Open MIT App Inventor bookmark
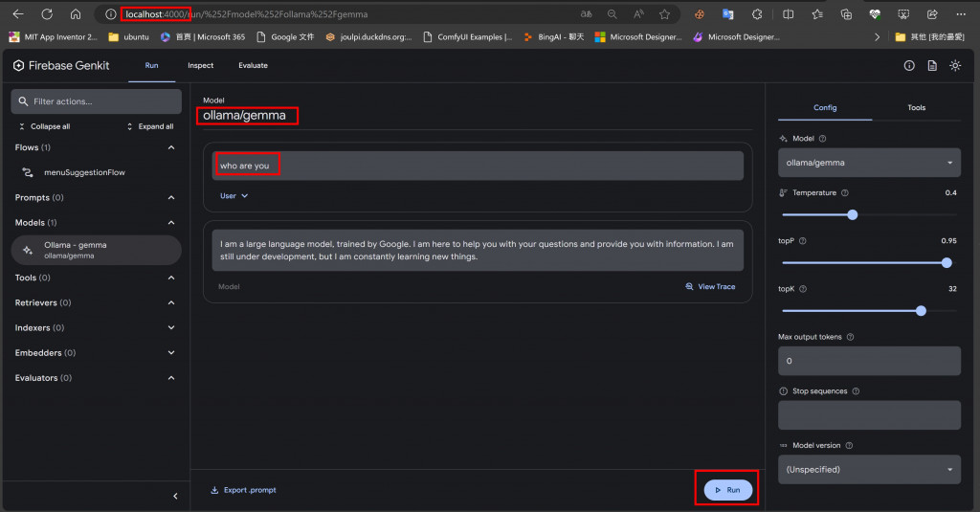Viewport: 980px width, 512px height. [54, 37]
